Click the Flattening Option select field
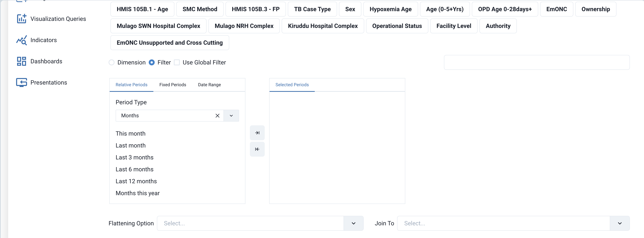 pos(260,223)
